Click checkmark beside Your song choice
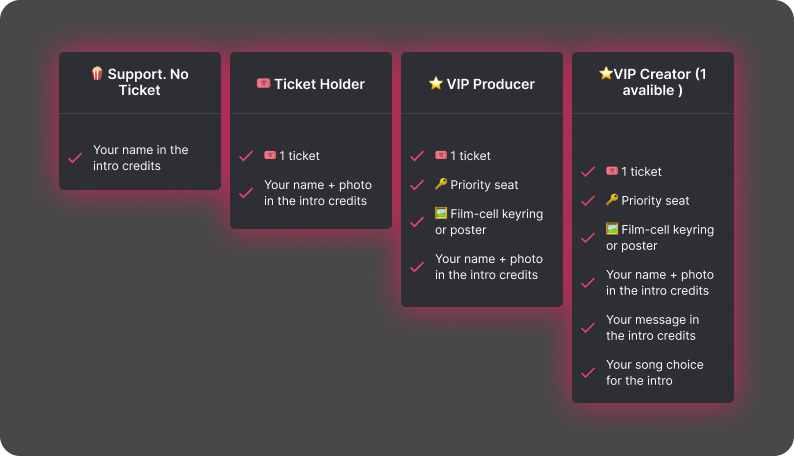The width and height of the screenshot is (794, 456). [588, 373]
